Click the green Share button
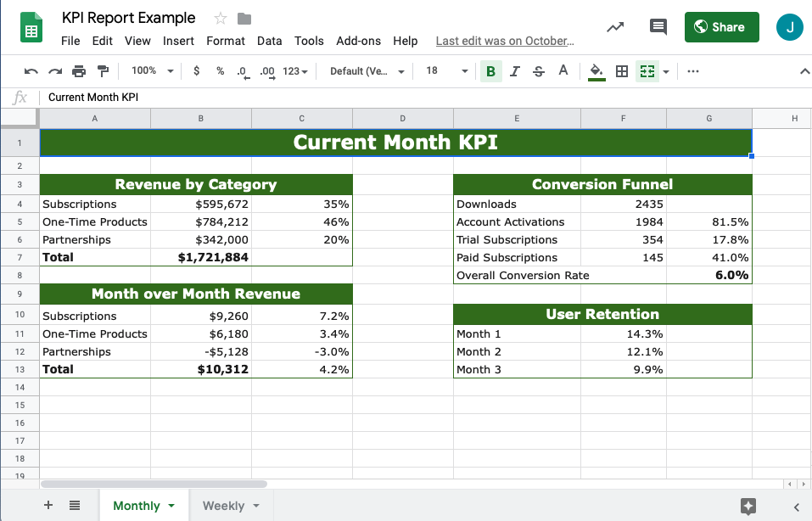Viewport: 812px width, 521px height. (721, 27)
